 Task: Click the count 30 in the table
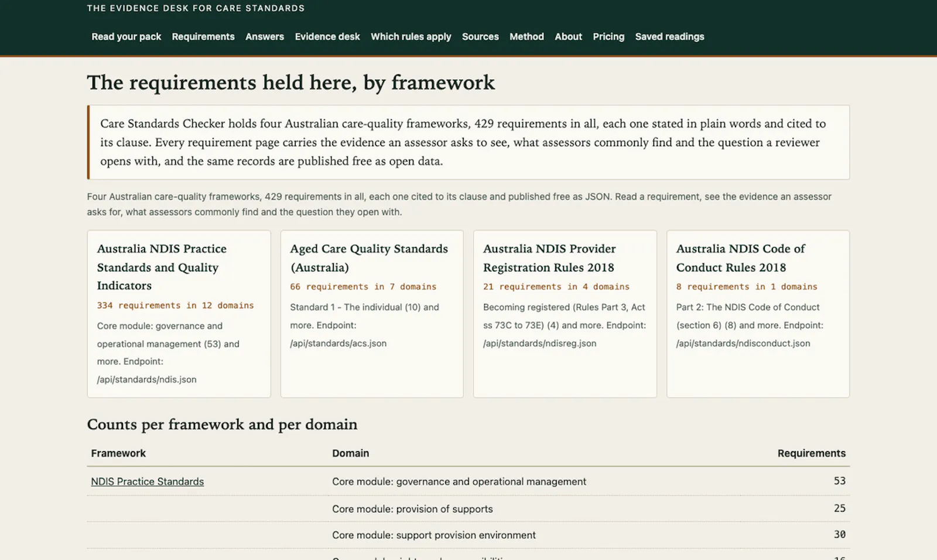840,534
